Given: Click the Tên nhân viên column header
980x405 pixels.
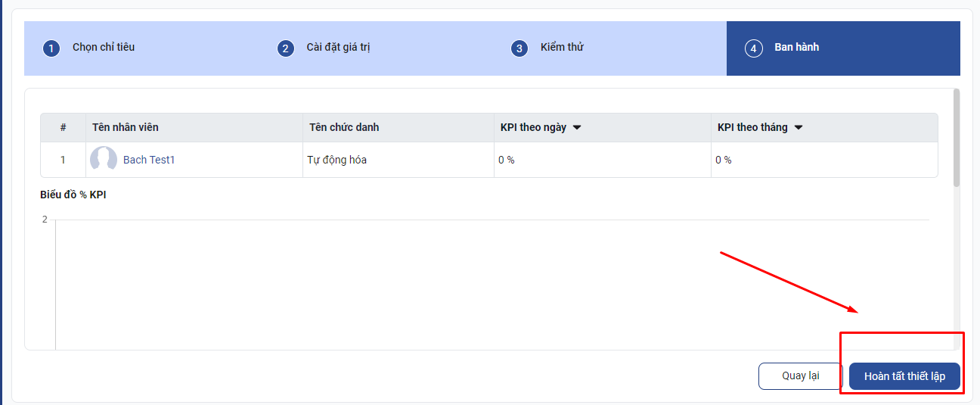Looking at the screenshot, I should coord(126,127).
